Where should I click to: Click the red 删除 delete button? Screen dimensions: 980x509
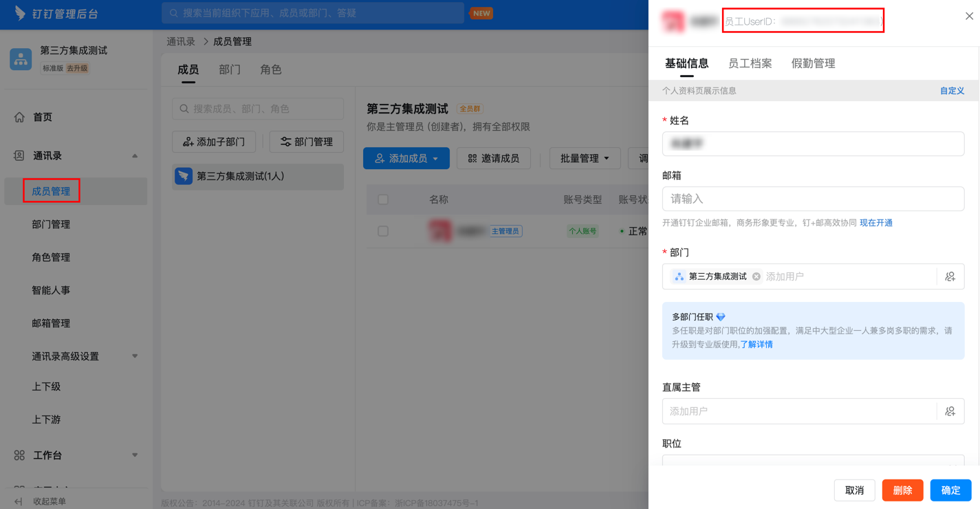click(x=902, y=490)
